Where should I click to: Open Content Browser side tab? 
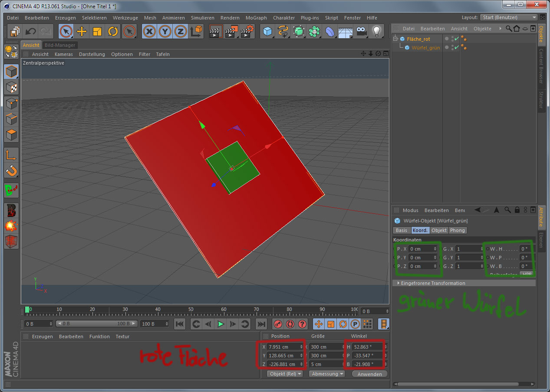pos(541,65)
